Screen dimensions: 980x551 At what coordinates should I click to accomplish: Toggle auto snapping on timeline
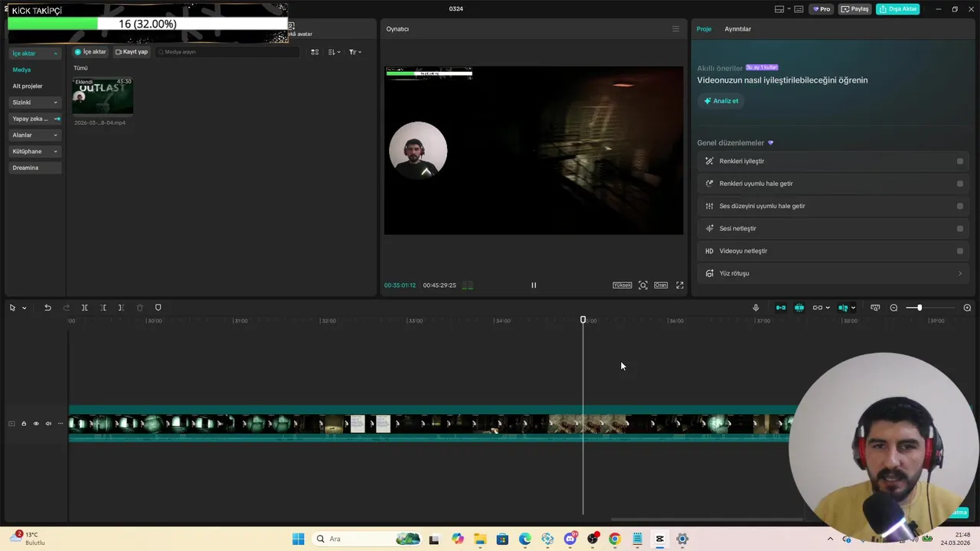pos(799,308)
